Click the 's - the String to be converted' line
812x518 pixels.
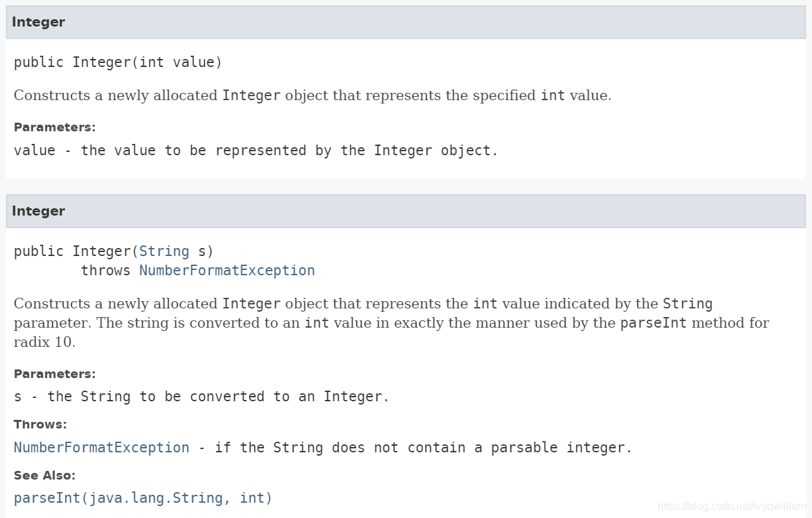[x=202, y=397]
